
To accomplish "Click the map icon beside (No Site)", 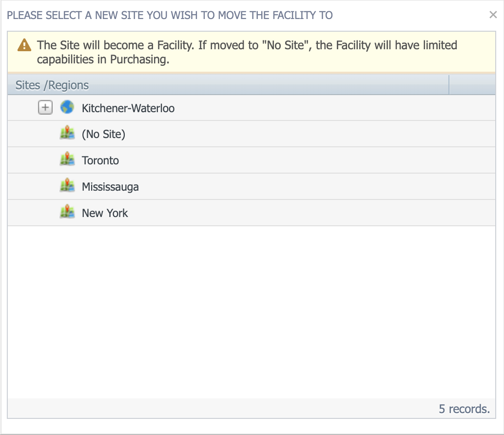I will pos(67,134).
